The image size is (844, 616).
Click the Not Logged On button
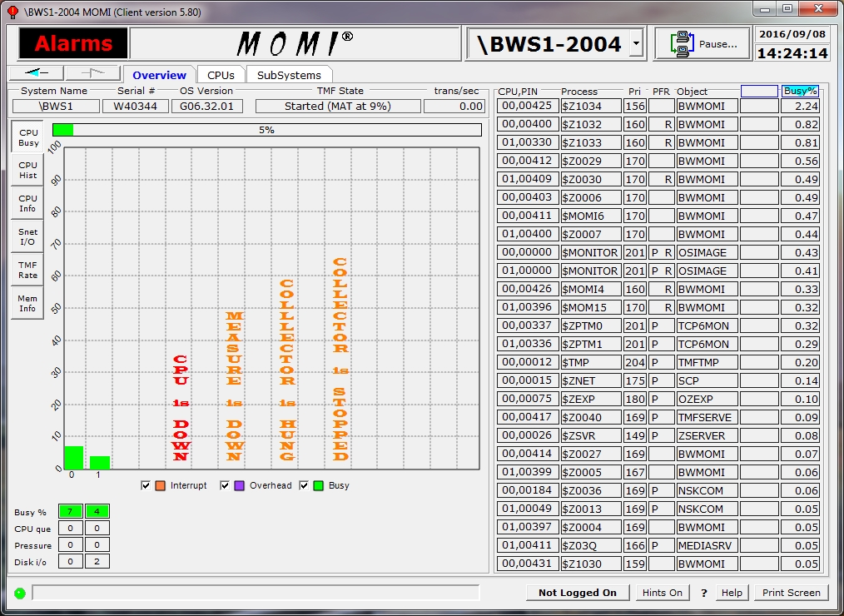click(x=578, y=593)
